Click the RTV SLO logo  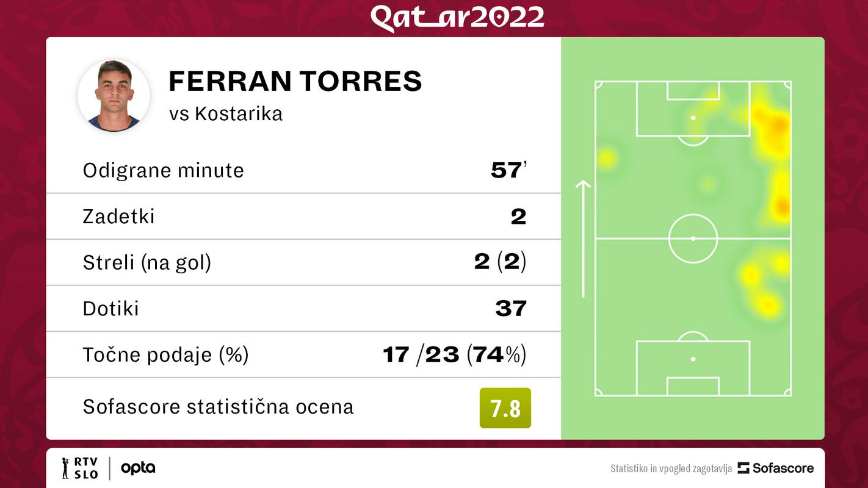point(79,468)
